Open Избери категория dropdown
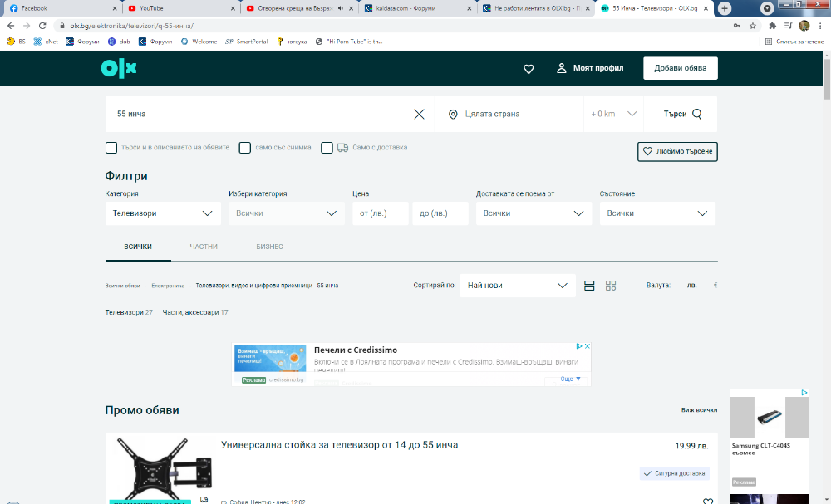 (286, 213)
